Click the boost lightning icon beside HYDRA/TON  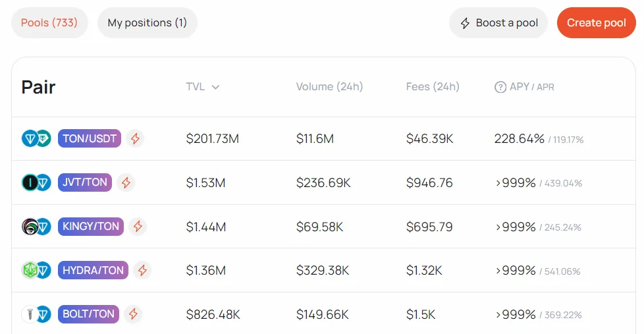[x=142, y=270]
